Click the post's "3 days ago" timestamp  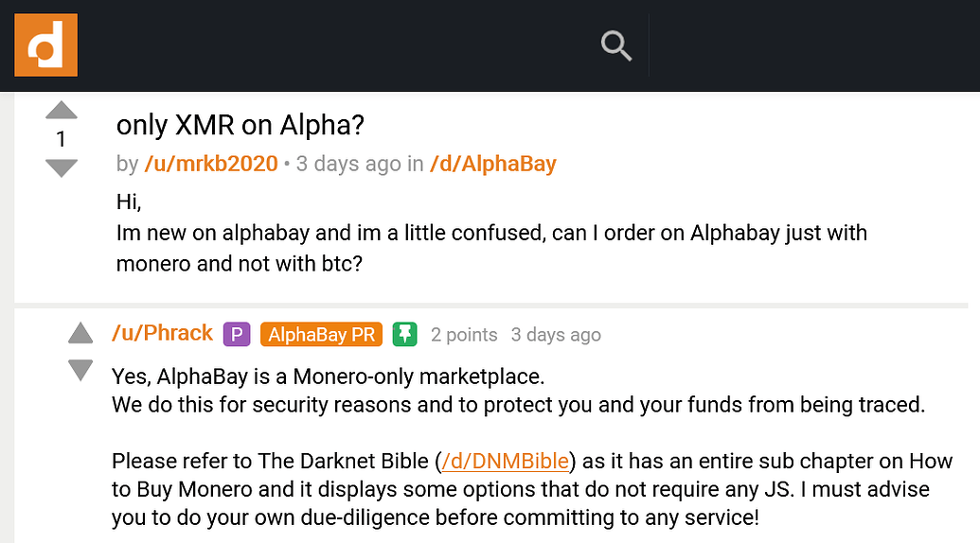click(348, 164)
